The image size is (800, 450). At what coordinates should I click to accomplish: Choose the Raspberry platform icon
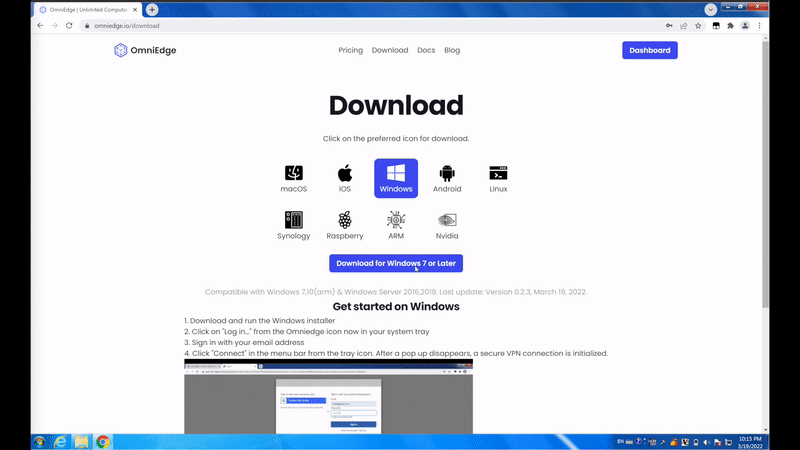click(x=345, y=221)
